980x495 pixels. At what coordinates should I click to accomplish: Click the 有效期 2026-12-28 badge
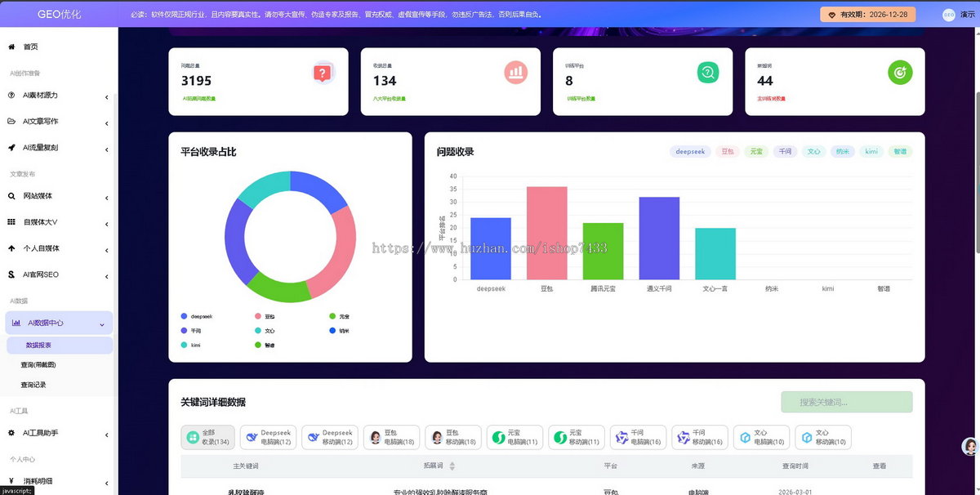pyautogui.click(x=867, y=15)
